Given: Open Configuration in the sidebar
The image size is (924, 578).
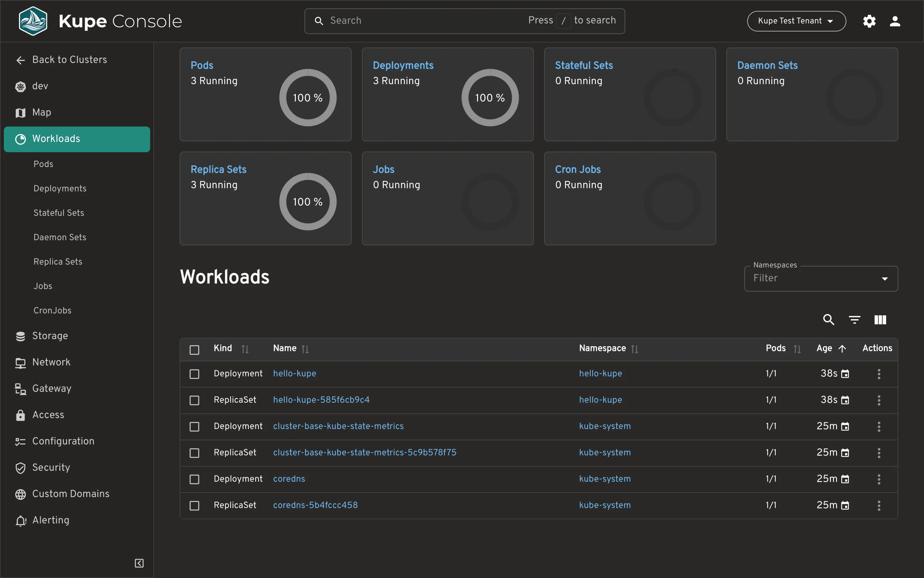Looking at the screenshot, I should point(76,442).
